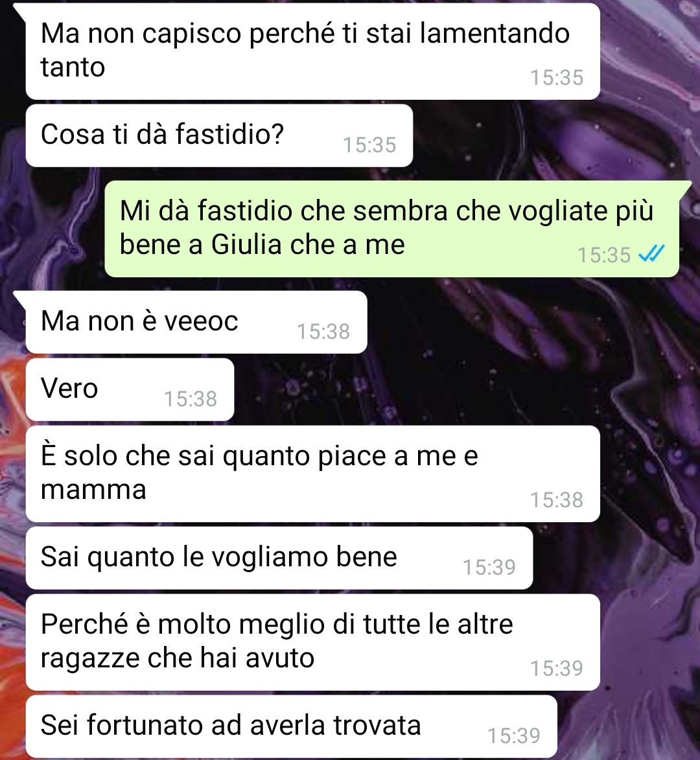Tap the 15:35 timestamp beside 'Cosa ti dà fastidio?'

369,145
